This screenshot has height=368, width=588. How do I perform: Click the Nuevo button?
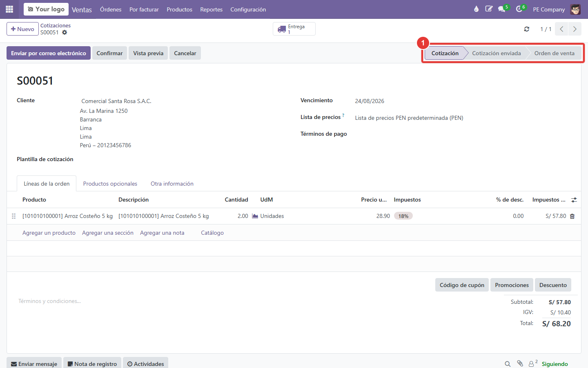pyautogui.click(x=22, y=29)
